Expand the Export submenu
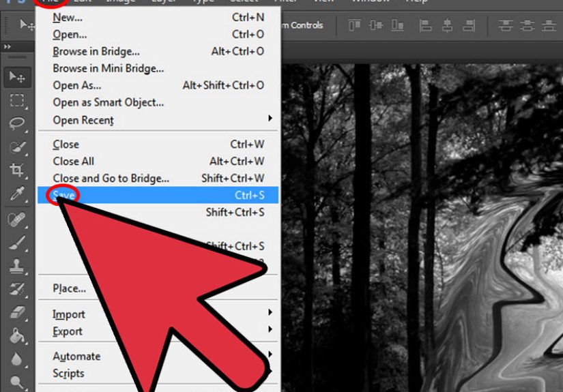The image size is (563, 392). click(158, 331)
